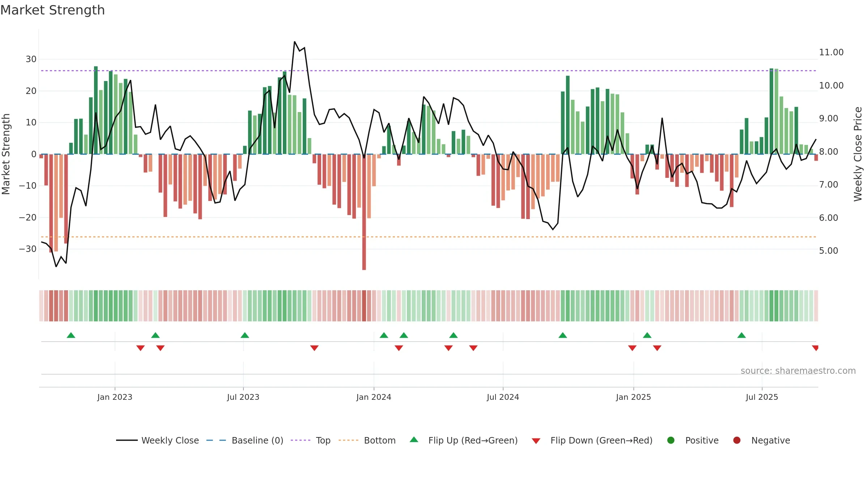Click the −30 market strength axis label

[28, 249]
